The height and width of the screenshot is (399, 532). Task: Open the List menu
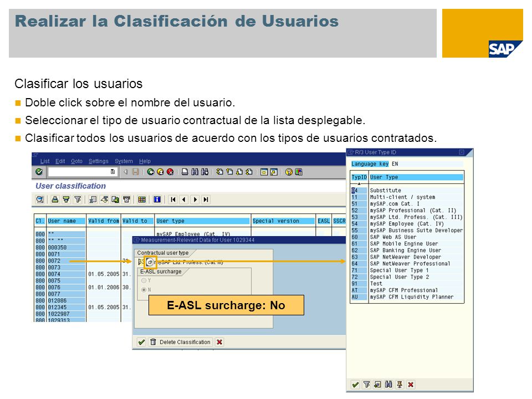45,161
